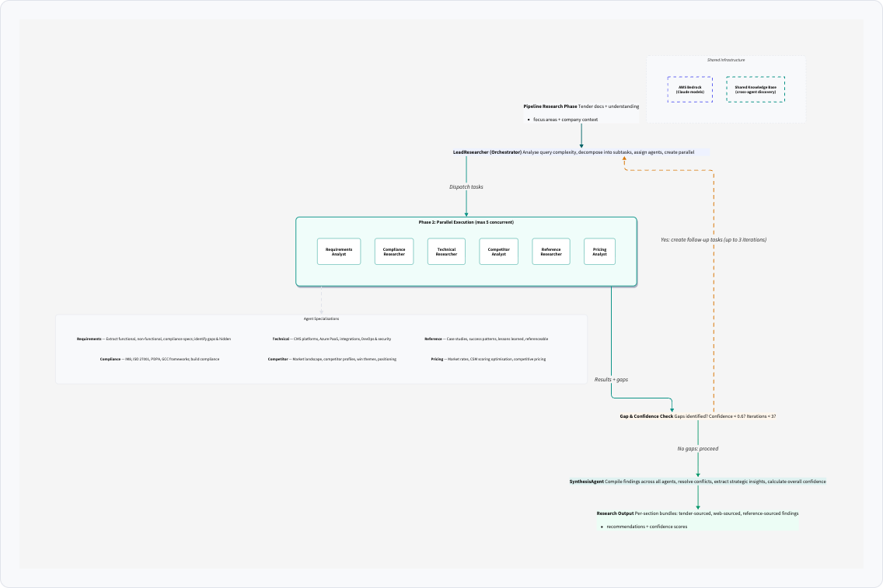Click the 'Agent Specializations' title

coord(321,318)
